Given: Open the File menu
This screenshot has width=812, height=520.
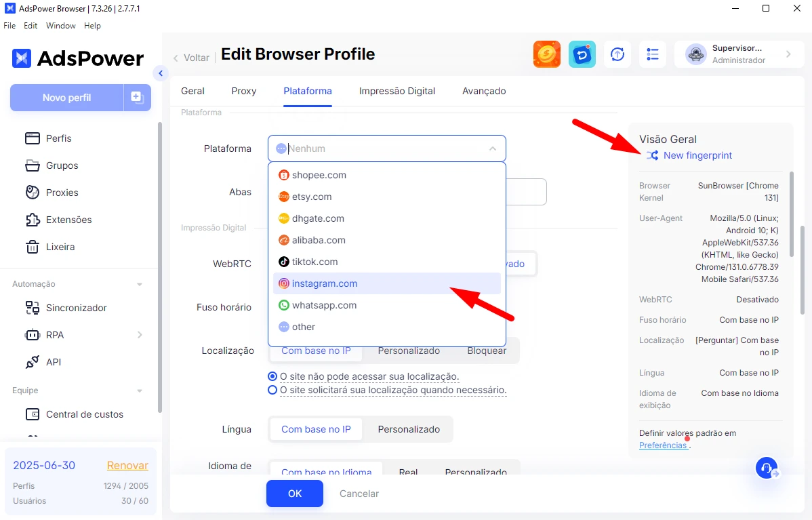Looking at the screenshot, I should tap(9, 25).
